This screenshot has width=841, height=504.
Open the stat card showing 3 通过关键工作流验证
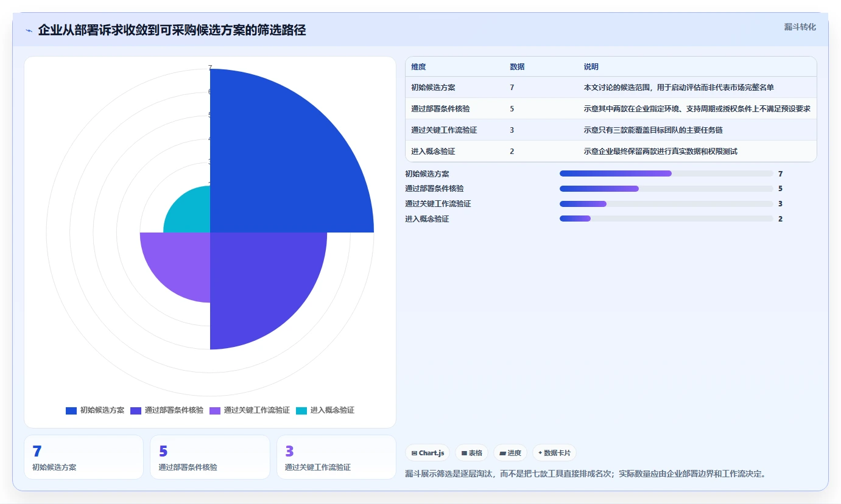(x=336, y=457)
